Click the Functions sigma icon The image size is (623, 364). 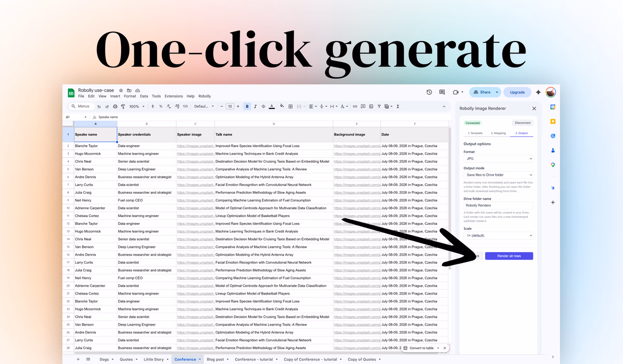[398, 106]
